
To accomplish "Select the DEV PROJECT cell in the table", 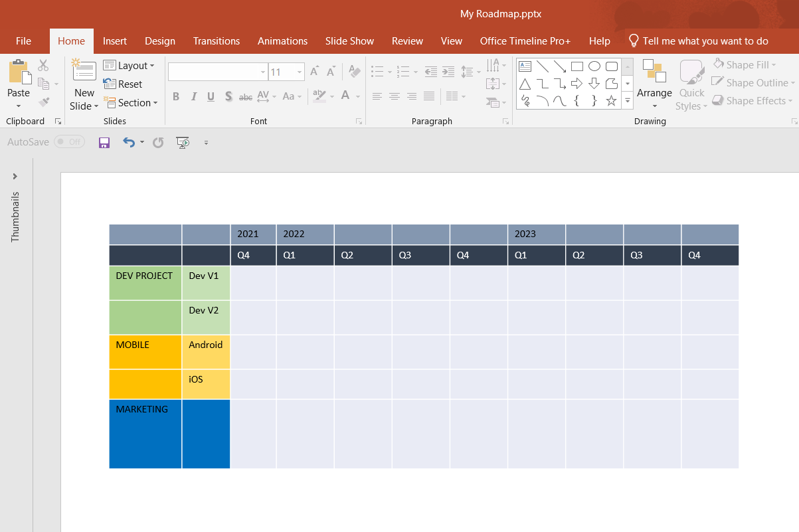I will (x=145, y=282).
